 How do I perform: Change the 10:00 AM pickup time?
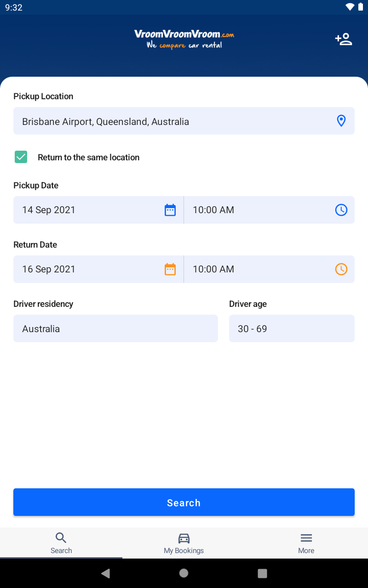[x=258, y=210]
